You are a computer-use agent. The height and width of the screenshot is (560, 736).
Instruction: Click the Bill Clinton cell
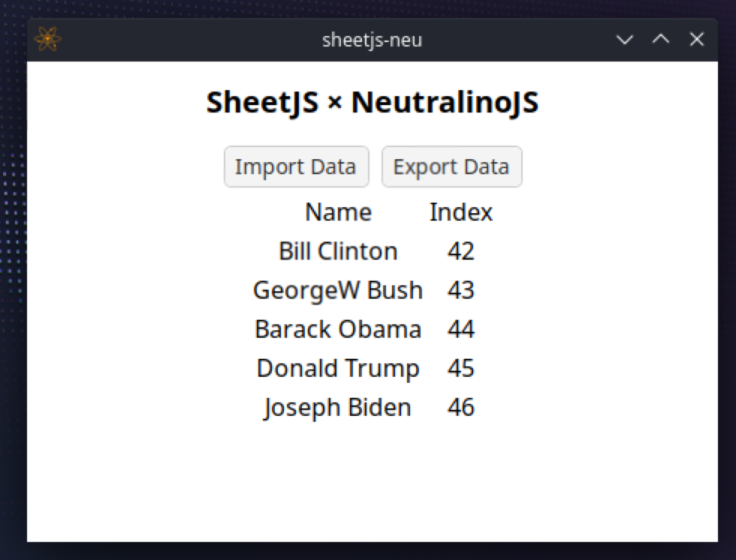(338, 251)
